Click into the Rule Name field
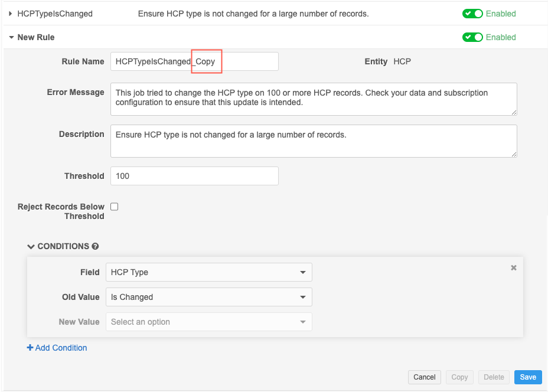This screenshot has height=392, width=548. click(x=194, y=61)
